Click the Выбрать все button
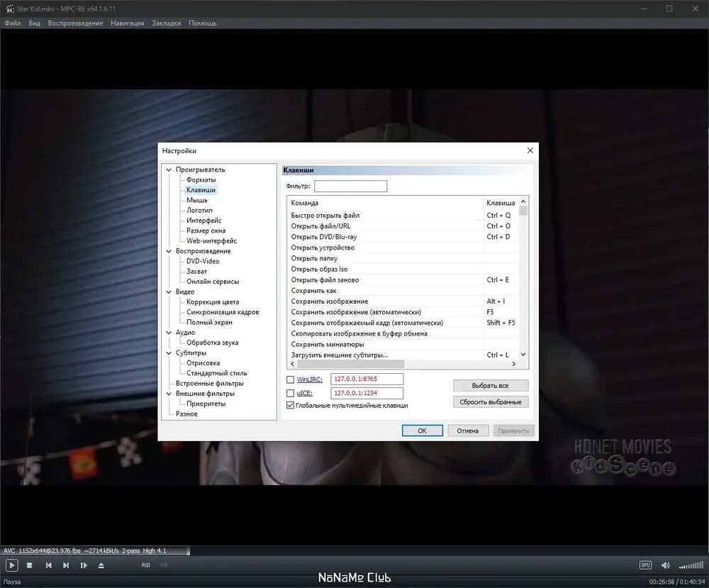The image size is (709, 588). 491,385
